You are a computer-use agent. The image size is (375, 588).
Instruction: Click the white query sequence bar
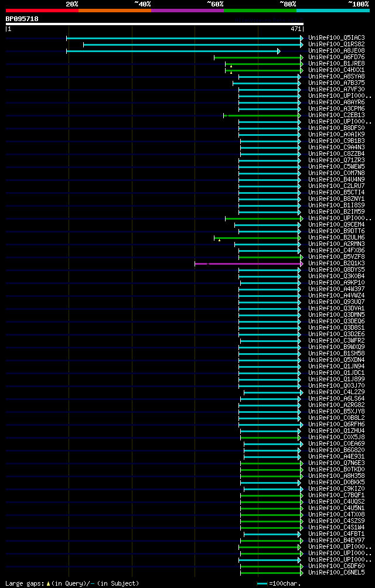155,24
